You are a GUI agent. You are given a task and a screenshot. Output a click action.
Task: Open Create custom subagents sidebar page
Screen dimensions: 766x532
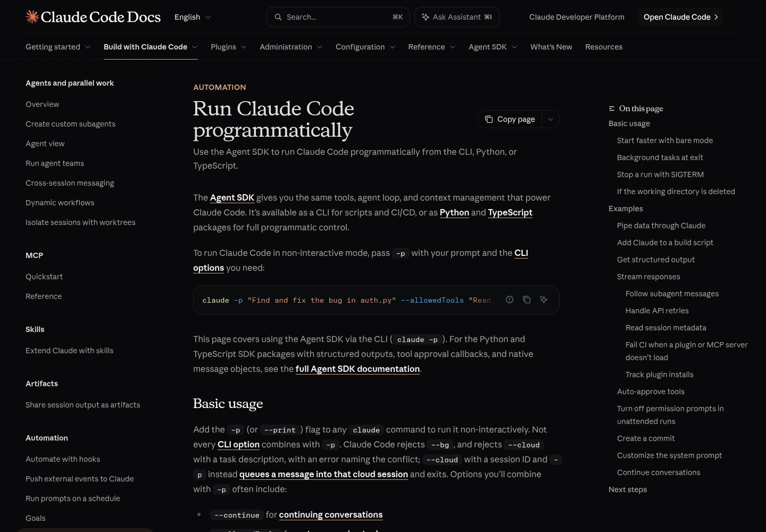(x=70, y=124)
